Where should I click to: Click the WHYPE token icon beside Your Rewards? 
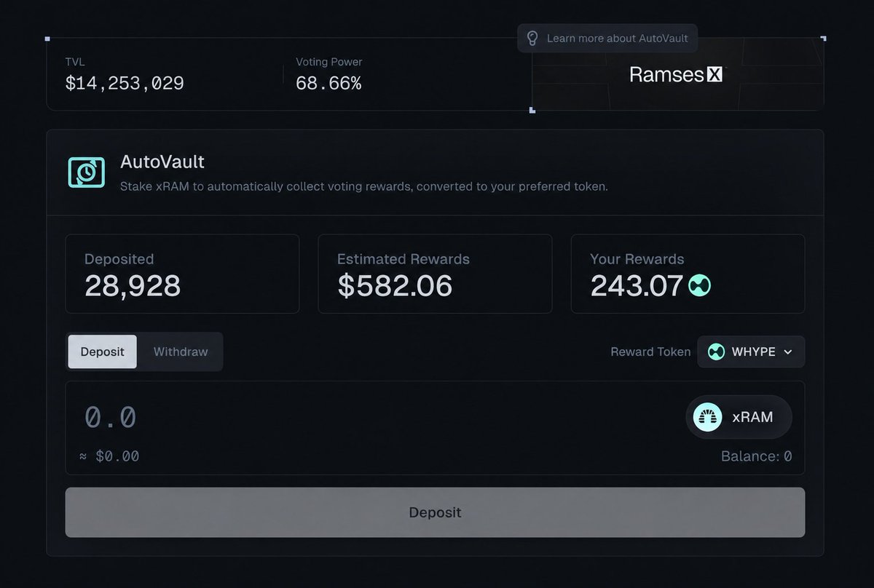(699, 286)
